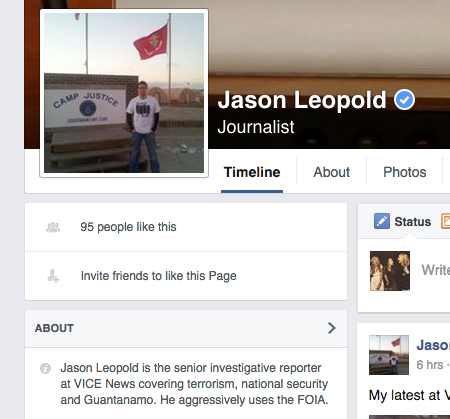Switch to the Timeline tab
450x419 pixels.
coord(252,172)
